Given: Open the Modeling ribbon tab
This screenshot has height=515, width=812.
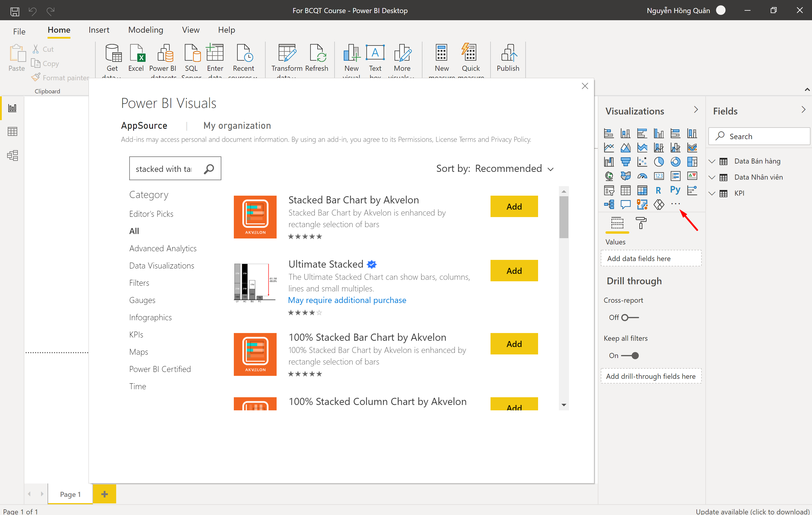Looking at the screenshot, I should tap(146, 30).
